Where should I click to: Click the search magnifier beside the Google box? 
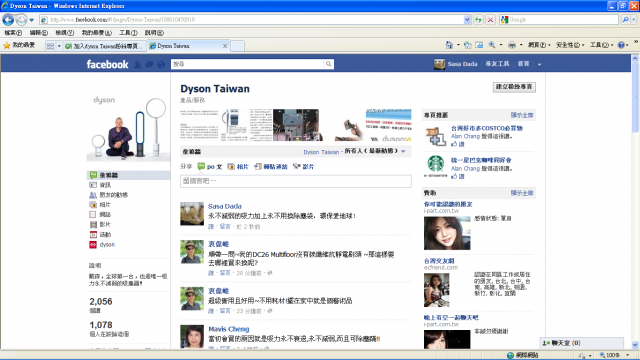tap(625, 20)
